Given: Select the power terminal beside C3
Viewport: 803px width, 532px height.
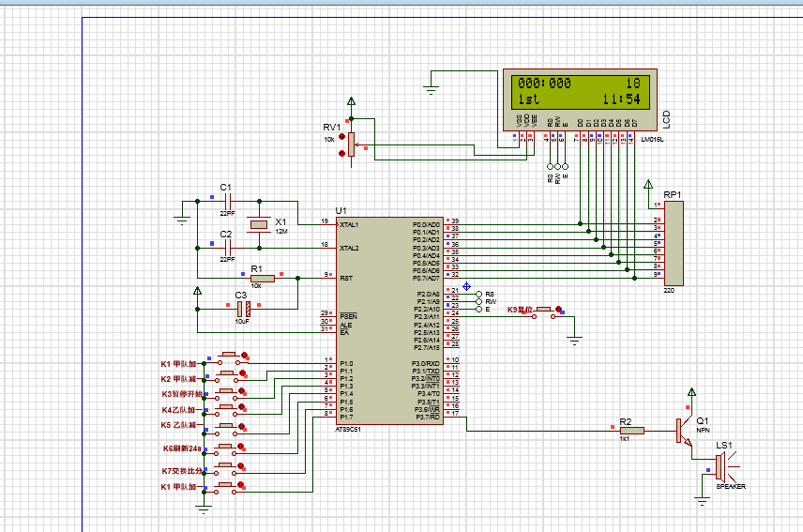Looking at the screenshot, I should pyautogui.click(x=198, y=291).
